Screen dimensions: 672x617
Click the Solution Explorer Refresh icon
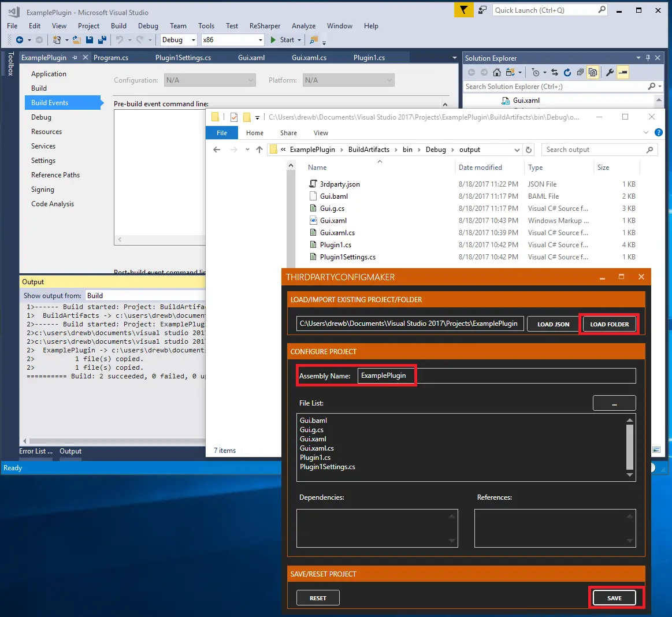pyautogui.click(x=567, y=72)
